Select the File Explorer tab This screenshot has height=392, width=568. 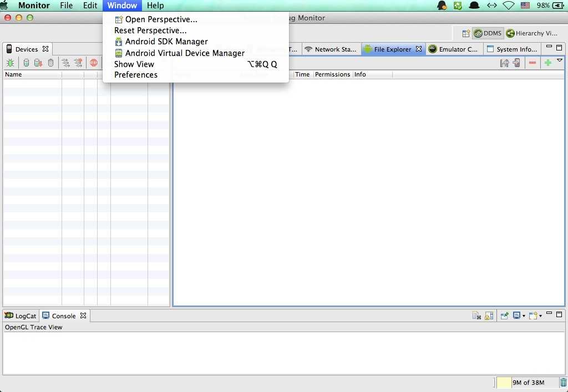[x=393, y=49]
